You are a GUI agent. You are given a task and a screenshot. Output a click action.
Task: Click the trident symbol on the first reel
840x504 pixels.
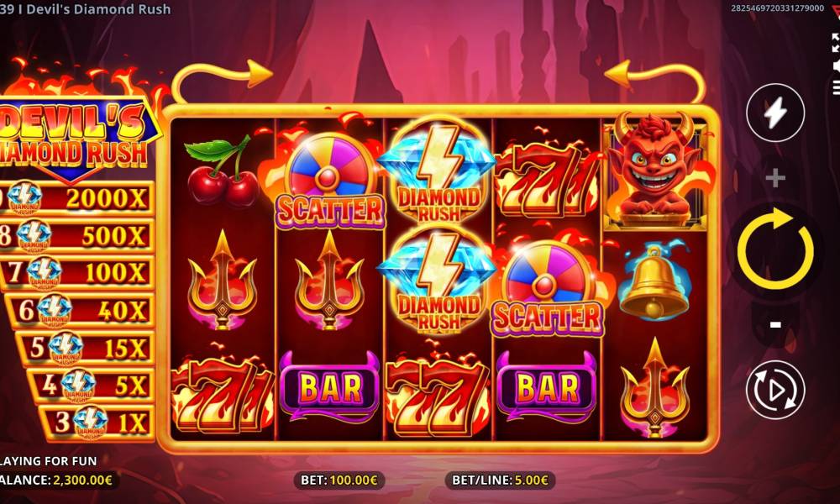coord(223,280)
